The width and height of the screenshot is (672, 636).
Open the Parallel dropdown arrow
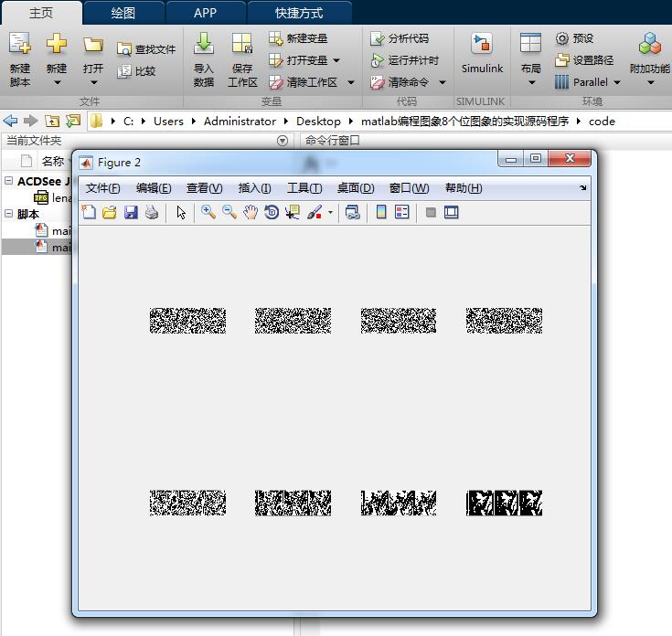click(x=617, y=82)
